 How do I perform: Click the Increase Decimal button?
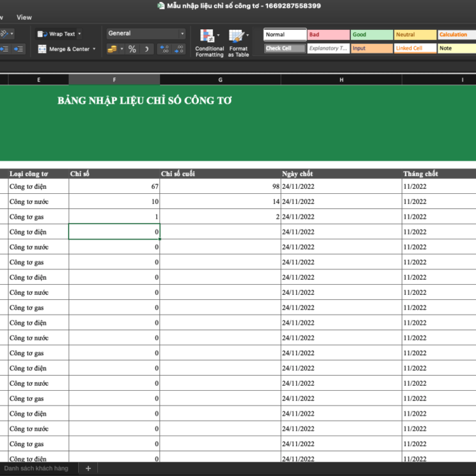click(163, 49)
